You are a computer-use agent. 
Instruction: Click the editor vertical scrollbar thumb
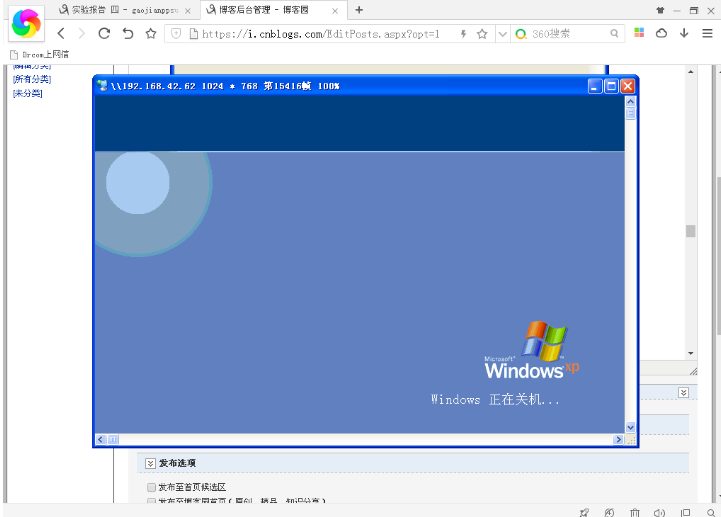pyautogui.click(x=691, y=231)
